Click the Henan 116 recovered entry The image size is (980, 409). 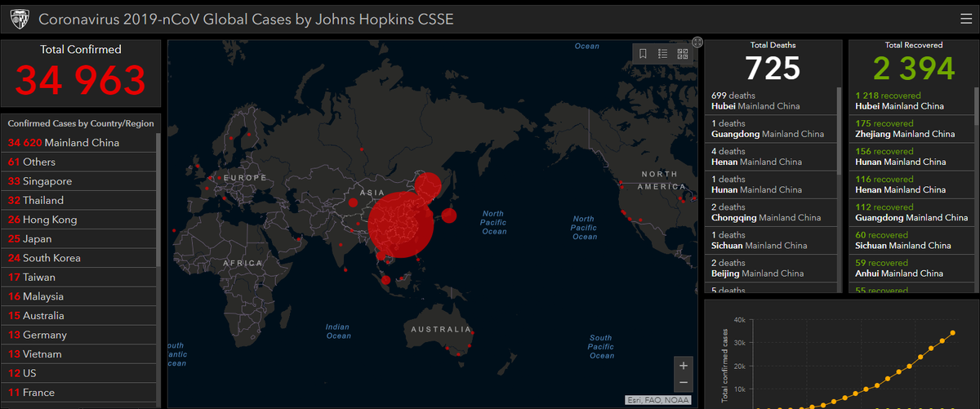click(x=911, y=184)
